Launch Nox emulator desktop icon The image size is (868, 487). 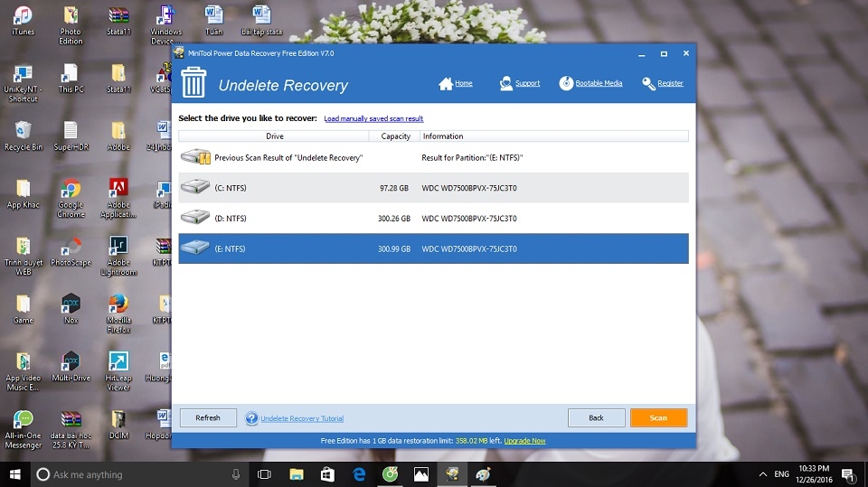[71, 309]
